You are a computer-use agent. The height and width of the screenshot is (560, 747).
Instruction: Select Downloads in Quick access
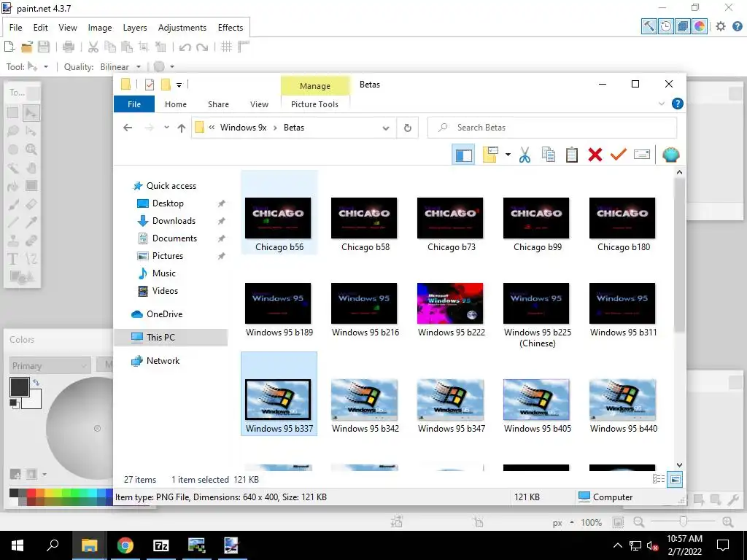click(x=174, y=221)
